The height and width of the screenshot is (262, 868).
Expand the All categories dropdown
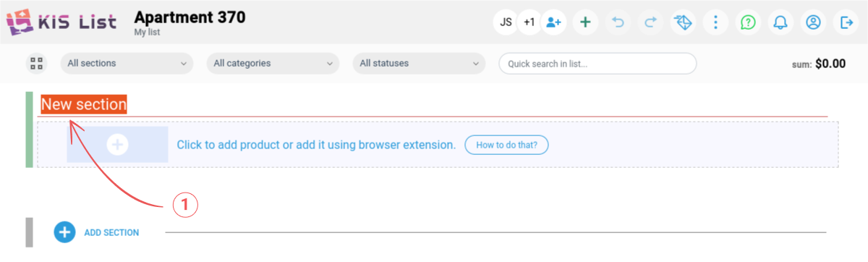point(273,64)
